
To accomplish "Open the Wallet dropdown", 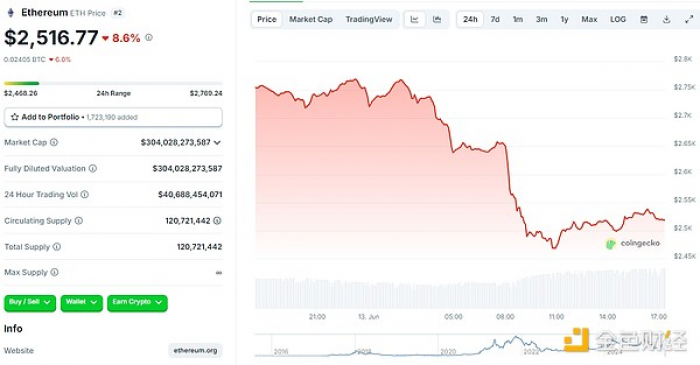I will coord(82,302).
